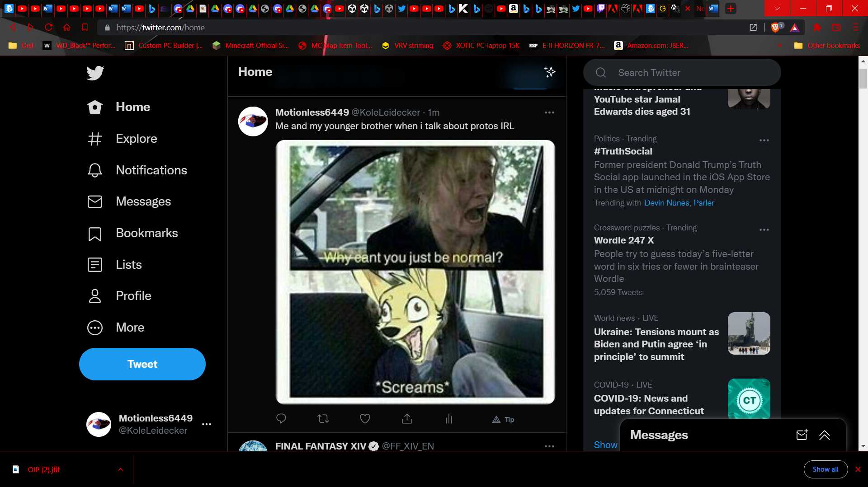The image size is (868, 487).
Task: Open browser home page
Action: point(66,28)
